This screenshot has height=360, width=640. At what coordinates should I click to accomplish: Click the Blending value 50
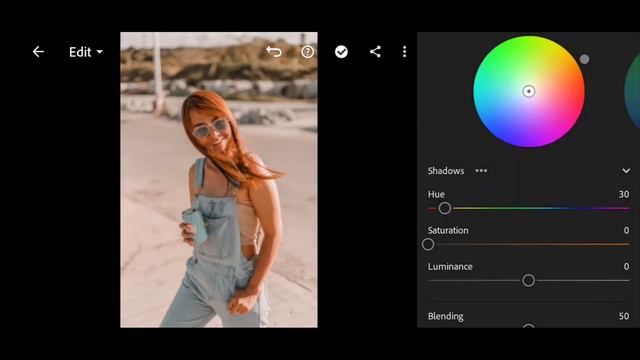pos(624,316)
